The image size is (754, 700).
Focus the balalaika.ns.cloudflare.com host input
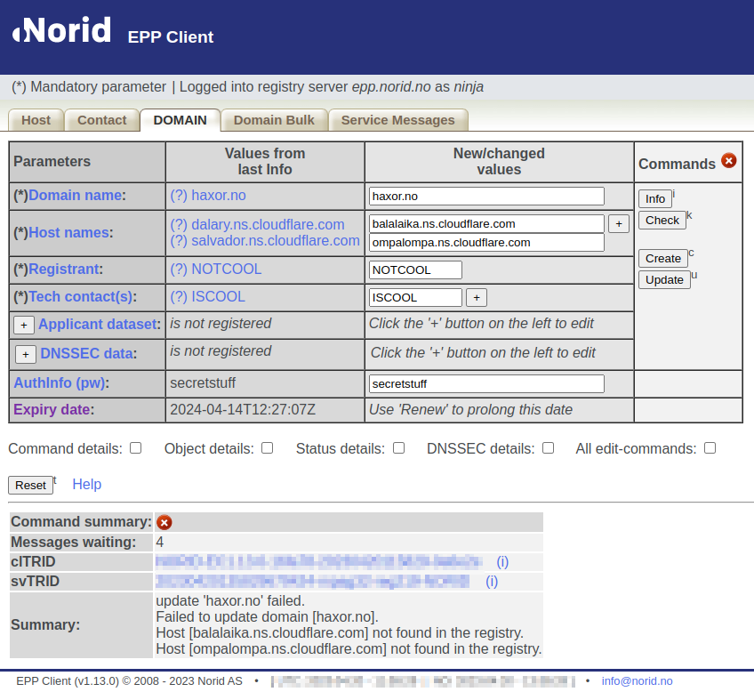tap(486, 224)
